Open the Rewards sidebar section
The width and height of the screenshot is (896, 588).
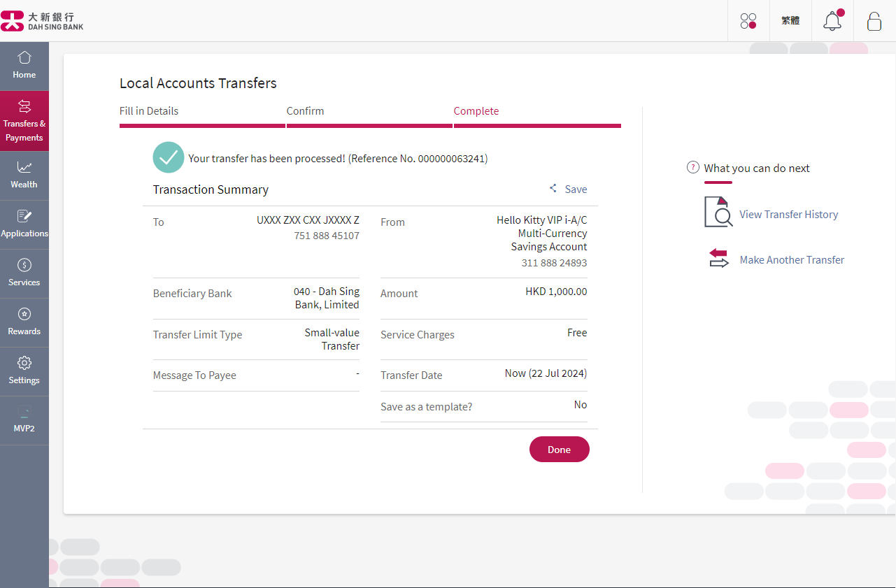click(x=24, y=322)
